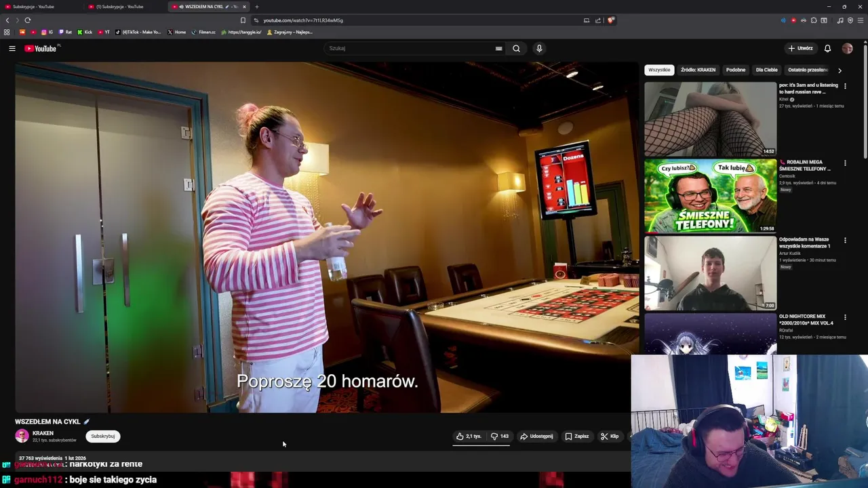
Task: Open the Kick bookmark
Action: click(85, 32)
